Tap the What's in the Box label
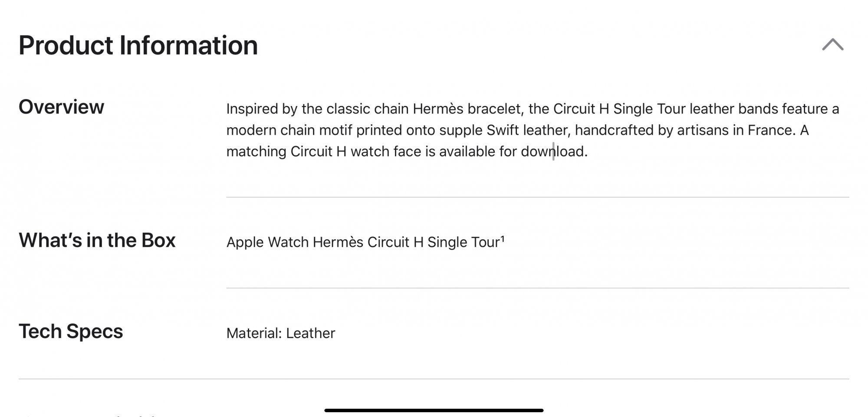The height and width of the screenshot is (417, 868). (x=97, y=240)
